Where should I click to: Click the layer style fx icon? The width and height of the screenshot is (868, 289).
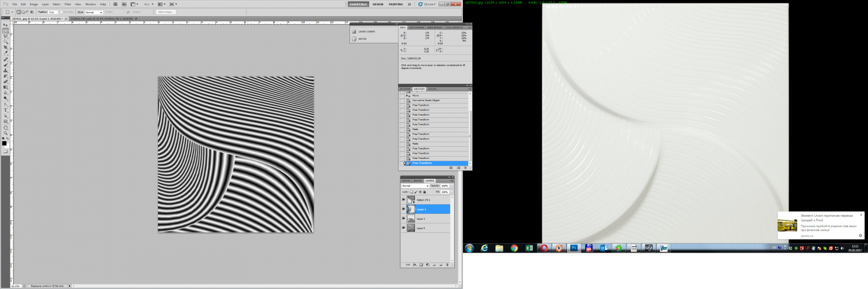click(x=415, y=265)
